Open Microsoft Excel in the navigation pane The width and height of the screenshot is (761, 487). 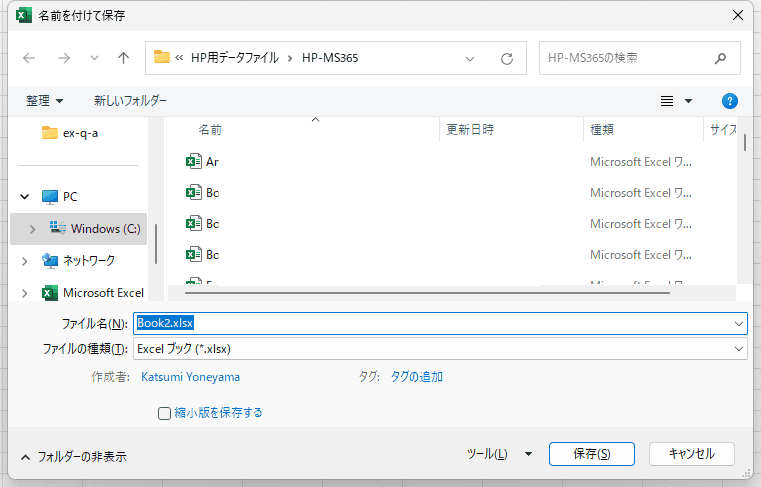pyautogui.click(x=103, y=293)
